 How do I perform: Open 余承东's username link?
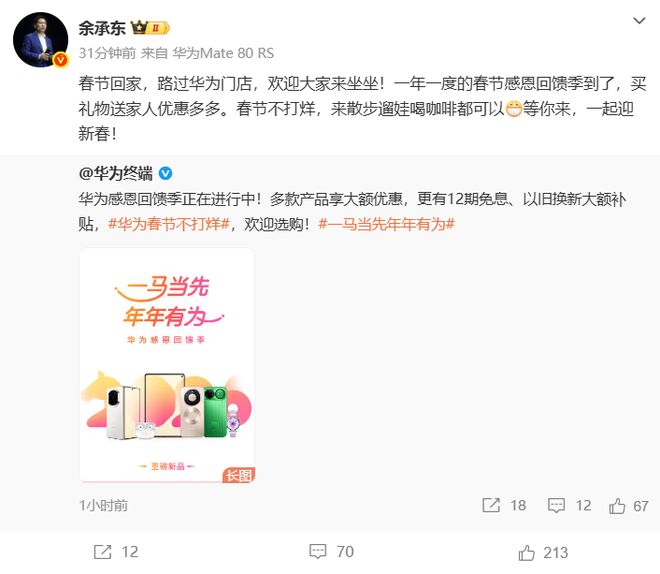[x=102, y=28]
